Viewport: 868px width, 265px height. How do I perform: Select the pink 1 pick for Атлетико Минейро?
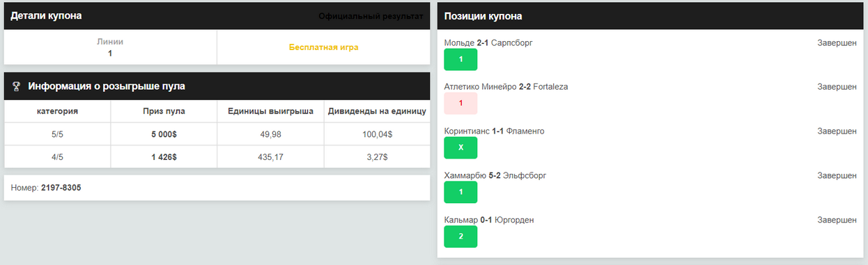pos(460,103)
